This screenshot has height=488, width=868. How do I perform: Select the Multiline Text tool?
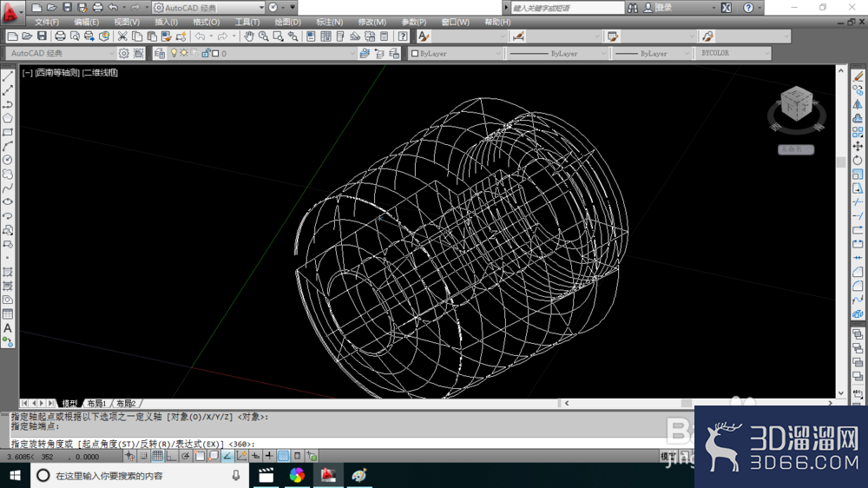coord(8,328)
